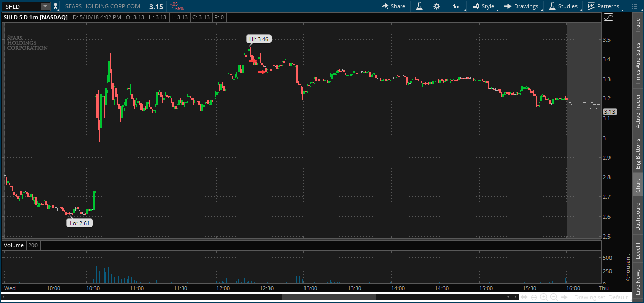Switch to the Dashboard side tab
This screenshot has height=303, width=644.
coord(638,216)
